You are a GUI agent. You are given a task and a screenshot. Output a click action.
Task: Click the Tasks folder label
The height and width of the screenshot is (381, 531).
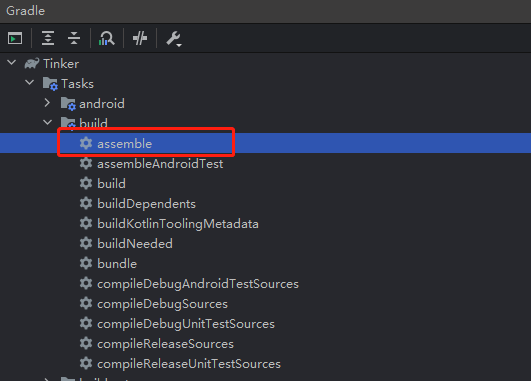click(78, 84)
